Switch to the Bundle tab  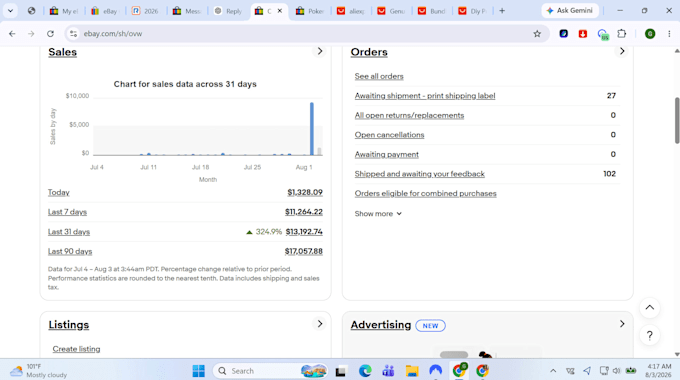click(432, 11)
